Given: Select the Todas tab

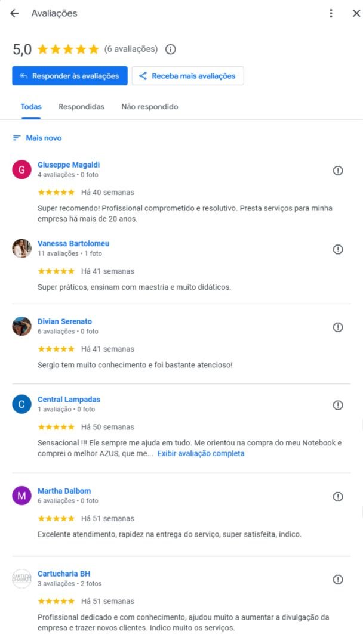Looking at the screenshot, I should coord(31,107).
